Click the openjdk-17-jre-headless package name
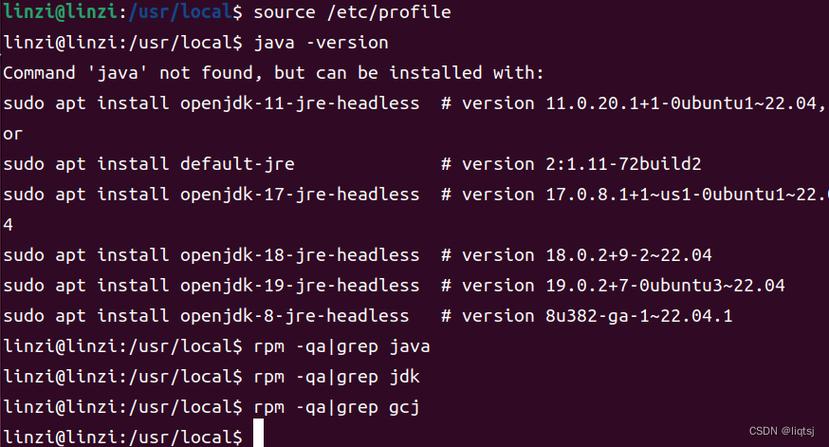The height and width of the screenshot is (447, 829). tap(300, 194)
